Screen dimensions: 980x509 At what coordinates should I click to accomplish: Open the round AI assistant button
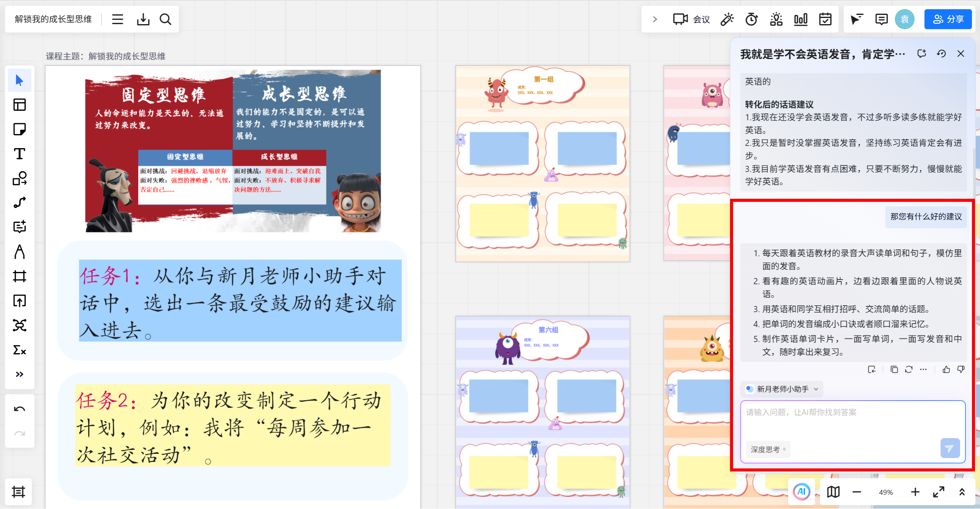coord(802,492)
